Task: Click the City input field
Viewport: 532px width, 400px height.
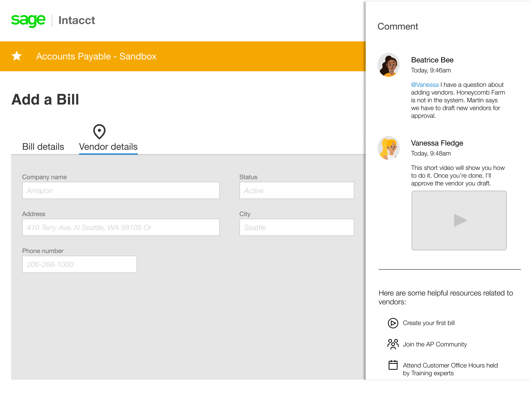Action: [297, 228]
